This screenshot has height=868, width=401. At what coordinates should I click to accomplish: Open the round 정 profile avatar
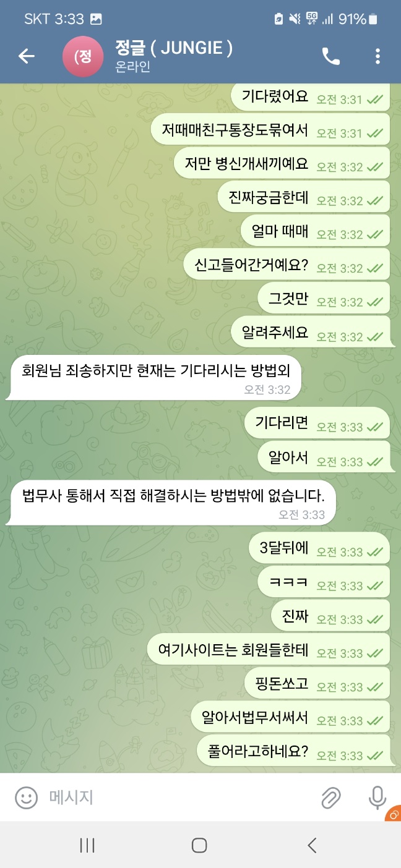83,56
